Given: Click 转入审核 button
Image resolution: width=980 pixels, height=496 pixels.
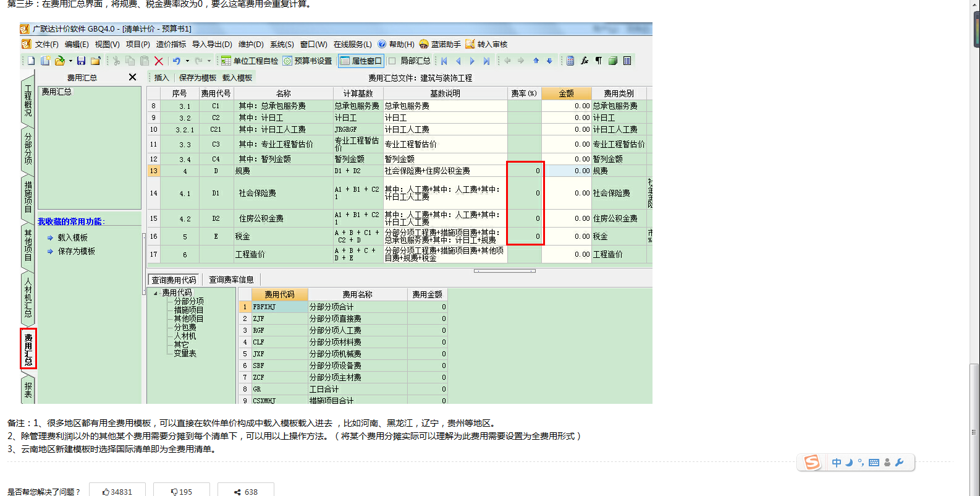Looking at the screenshot, I should pyautogui.click(x=486, y=45).
